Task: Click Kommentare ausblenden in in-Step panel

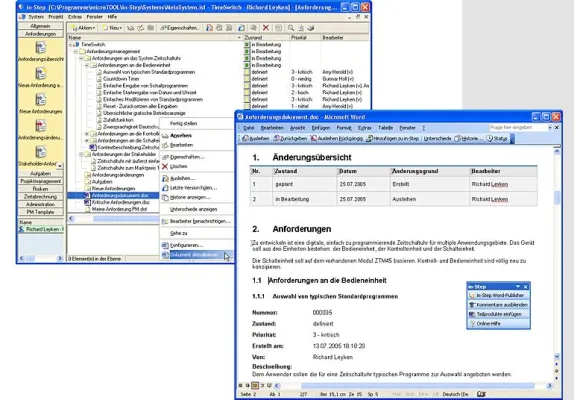Action: pos(498,305)
